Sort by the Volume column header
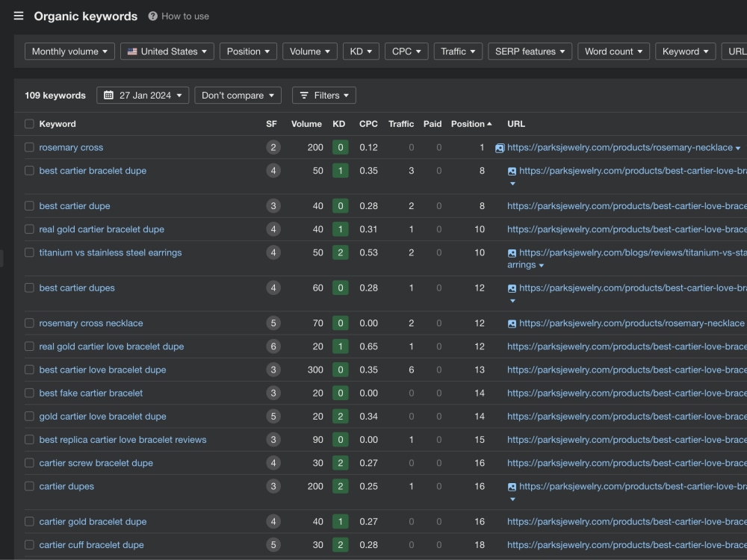 (x=306, y=124)
